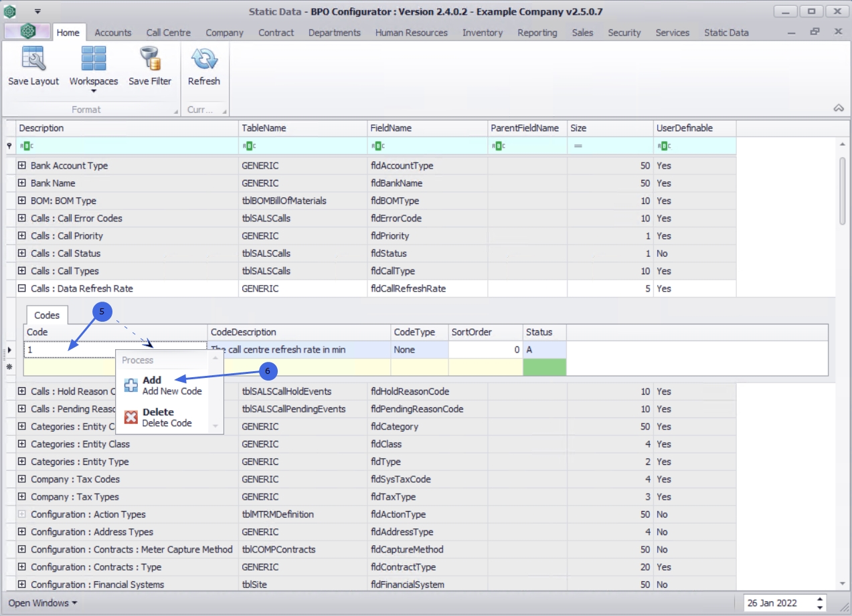Expand Company : Tax Codes row
The width and height of the screenshot is (852, 616).
click(x=22, y=479)
